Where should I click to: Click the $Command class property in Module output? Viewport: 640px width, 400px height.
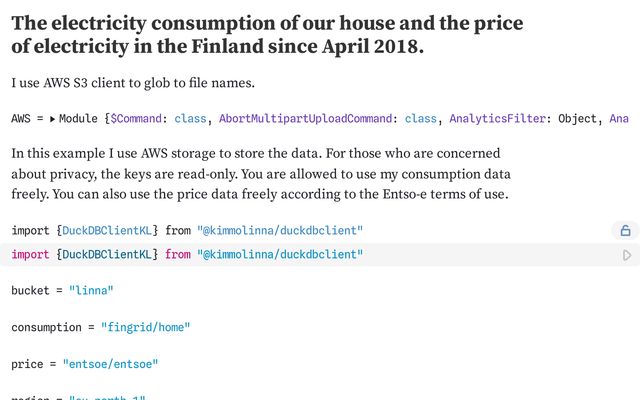[139, 119]
